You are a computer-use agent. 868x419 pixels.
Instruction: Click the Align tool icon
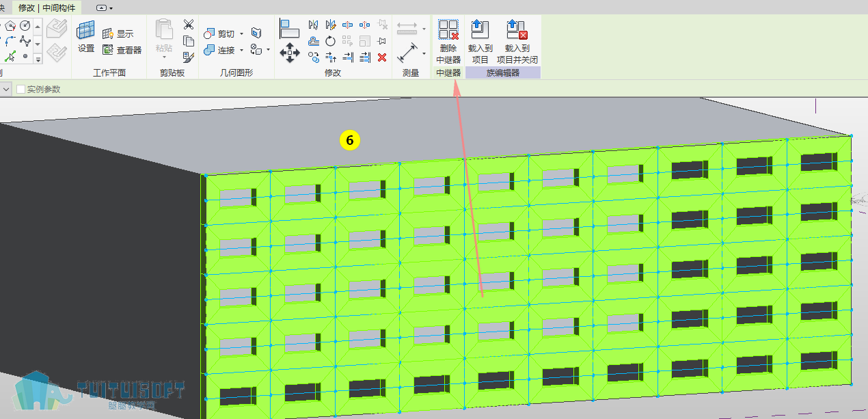(x=290, y=28)
